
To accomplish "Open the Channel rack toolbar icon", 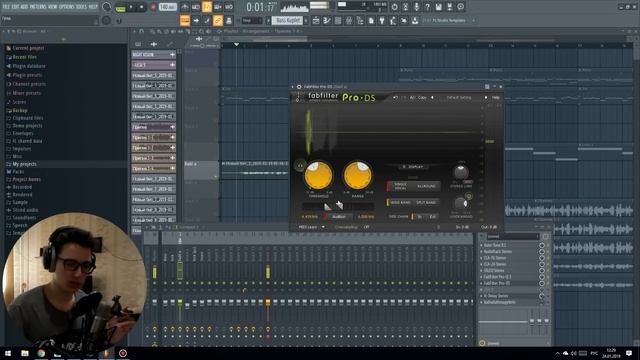I will (338, 20).
